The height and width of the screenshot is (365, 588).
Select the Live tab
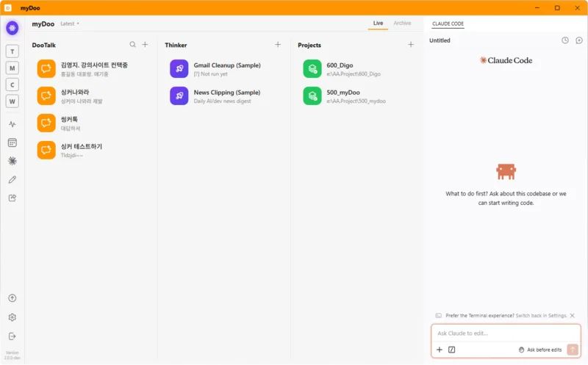click(x=378, y=24)
